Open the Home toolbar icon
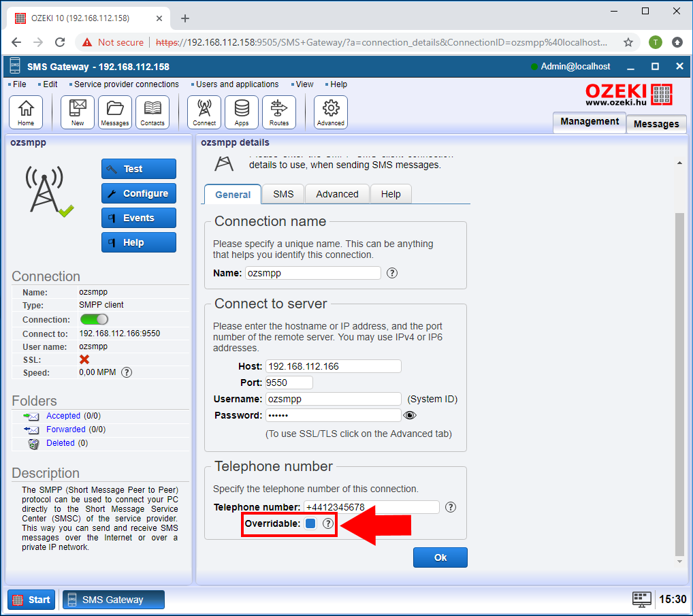Screen dimensions: 693x616 point(26,112)
